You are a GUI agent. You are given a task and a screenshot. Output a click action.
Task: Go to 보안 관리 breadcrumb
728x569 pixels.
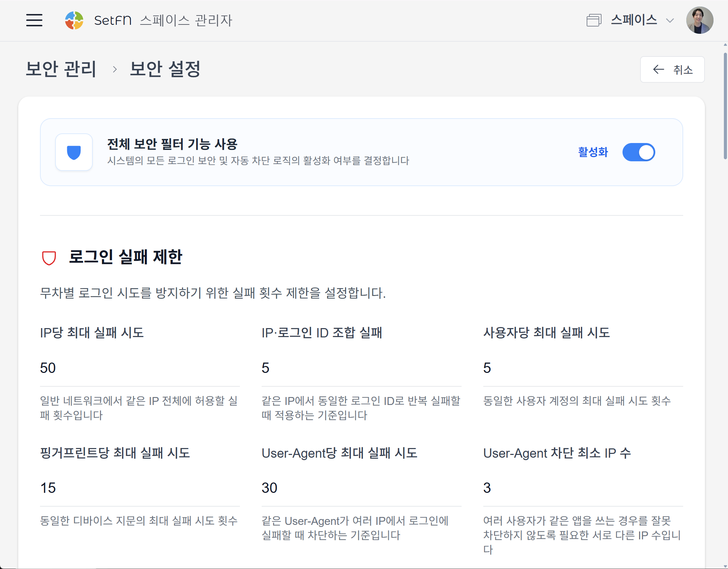click(61, 69)
